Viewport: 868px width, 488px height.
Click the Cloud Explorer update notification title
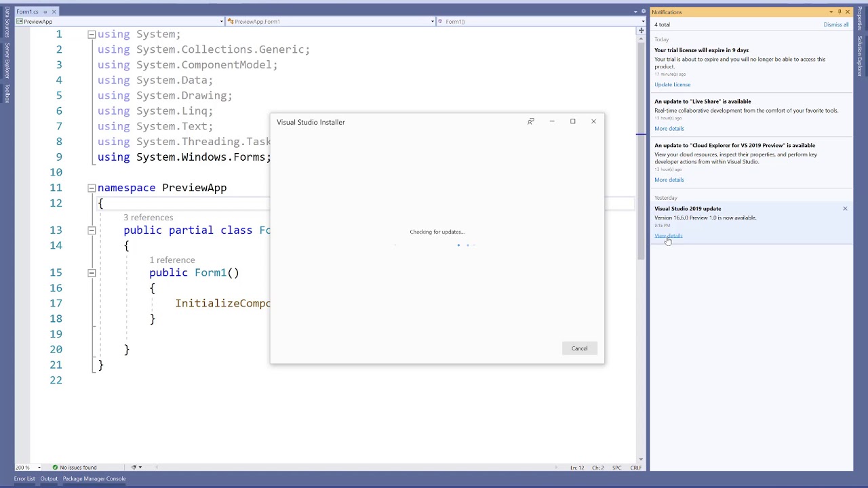coord(734,145)
